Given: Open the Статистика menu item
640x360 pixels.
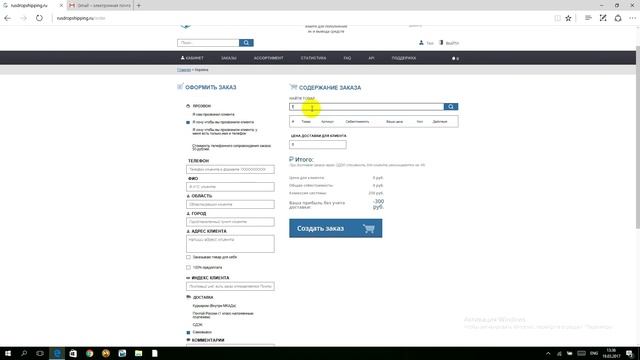Looking at the screenshot, I should tap(313, 58).
